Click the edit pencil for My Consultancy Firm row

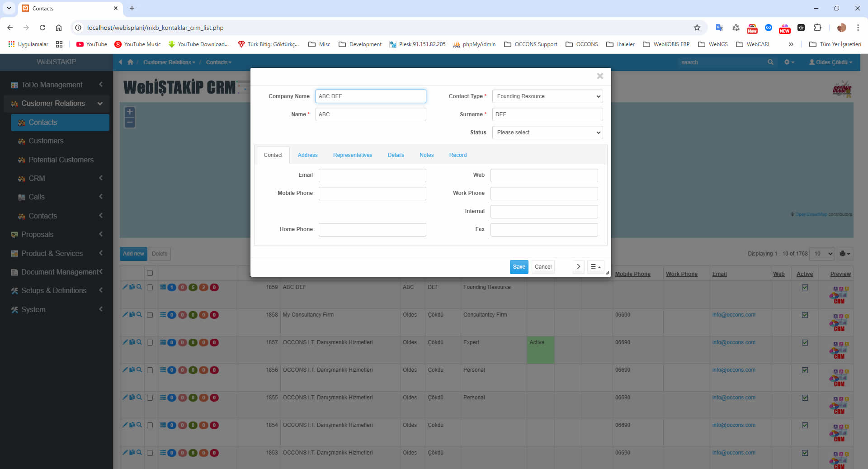(125, 314)
